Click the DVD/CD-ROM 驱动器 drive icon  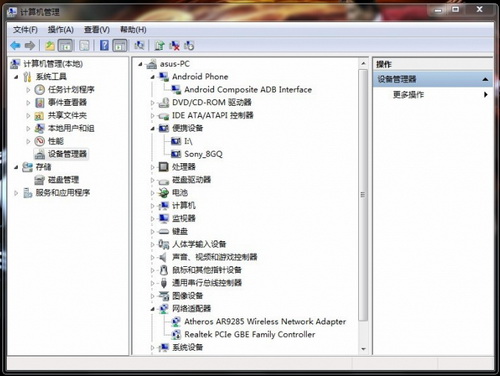(x=164, y=103)
